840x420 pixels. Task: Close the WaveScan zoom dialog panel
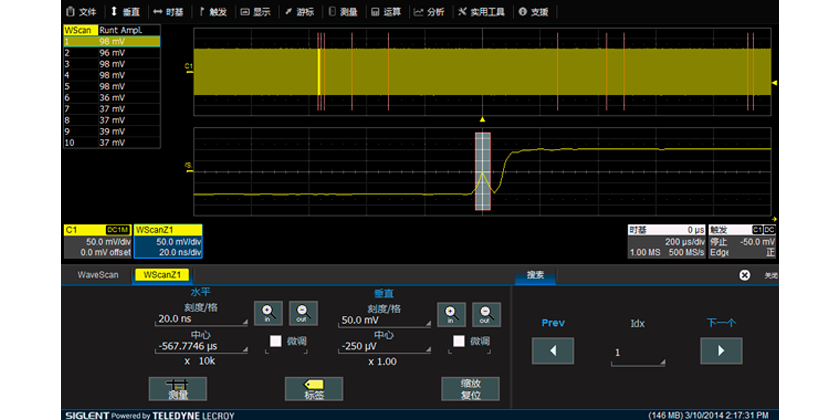tap(744, 275)
